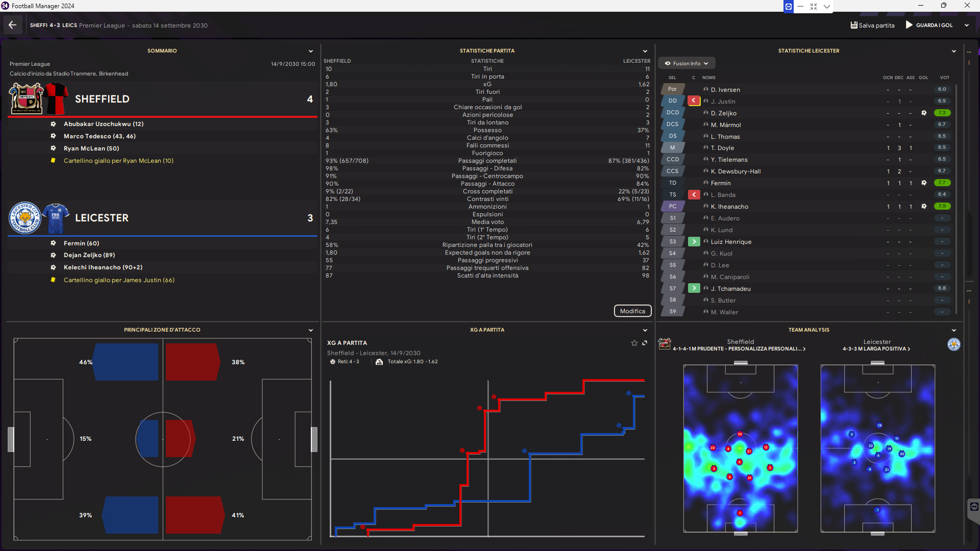This screenshot has width=980, height=551.
Task: Click the Salva partita save icon
Action: coord(854,25)
